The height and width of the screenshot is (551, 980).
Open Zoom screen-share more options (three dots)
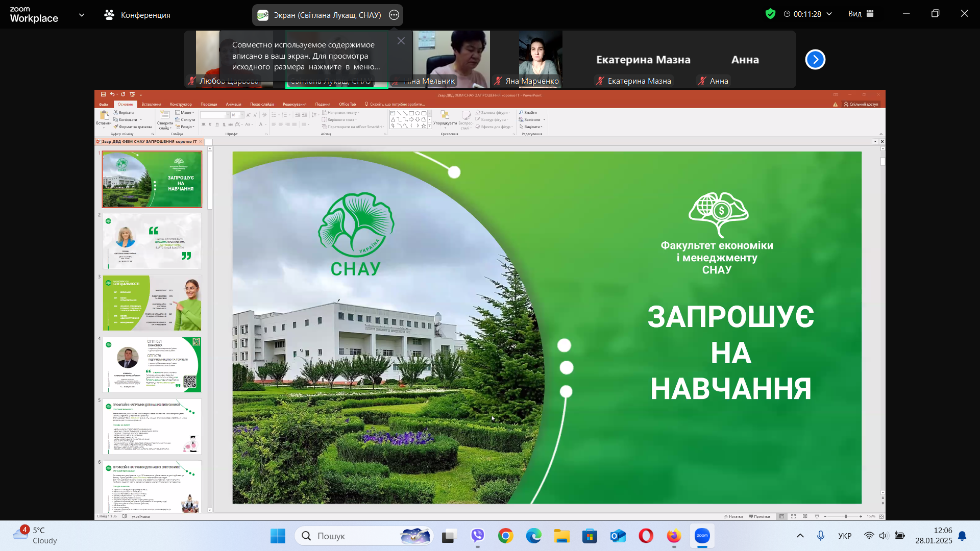(394, 15)
